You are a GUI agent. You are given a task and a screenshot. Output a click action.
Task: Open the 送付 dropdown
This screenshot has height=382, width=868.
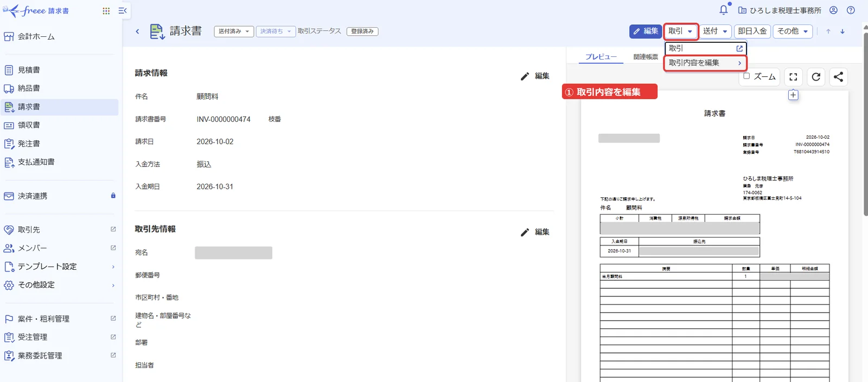[716, 31]
